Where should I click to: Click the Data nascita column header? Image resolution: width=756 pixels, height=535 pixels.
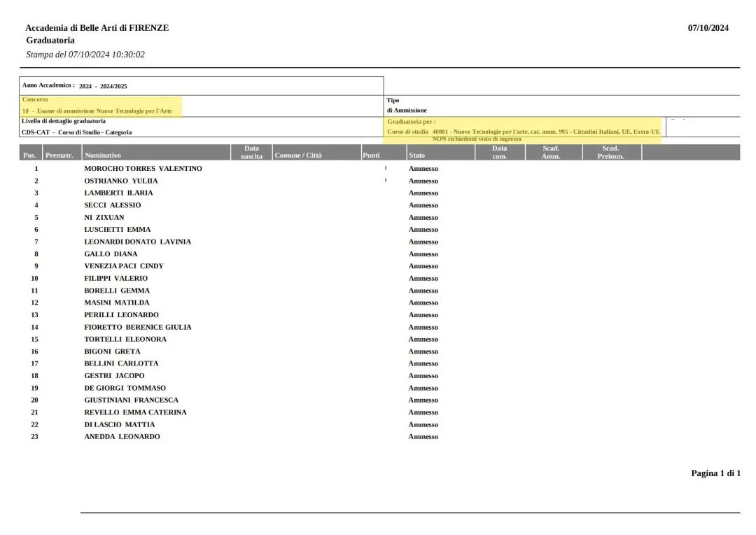click(x=251, y=152)
